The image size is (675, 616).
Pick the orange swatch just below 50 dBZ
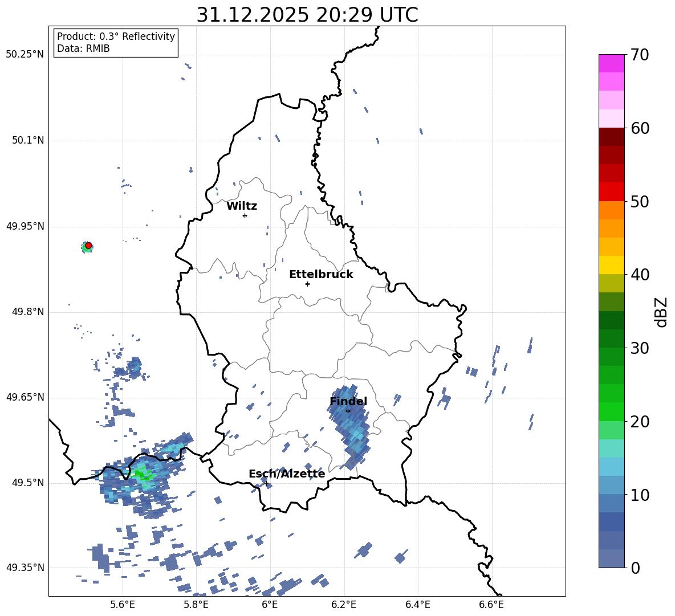click(611, 210)
